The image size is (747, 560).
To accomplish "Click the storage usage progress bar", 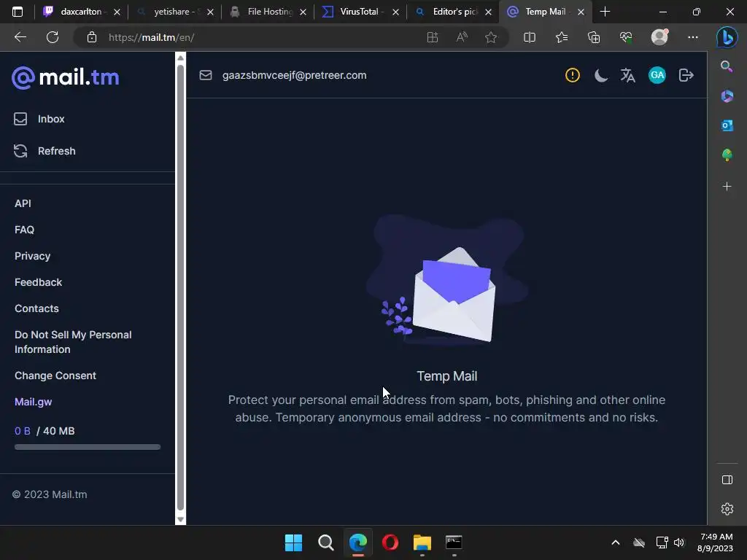I will click(x=88, y=447).
